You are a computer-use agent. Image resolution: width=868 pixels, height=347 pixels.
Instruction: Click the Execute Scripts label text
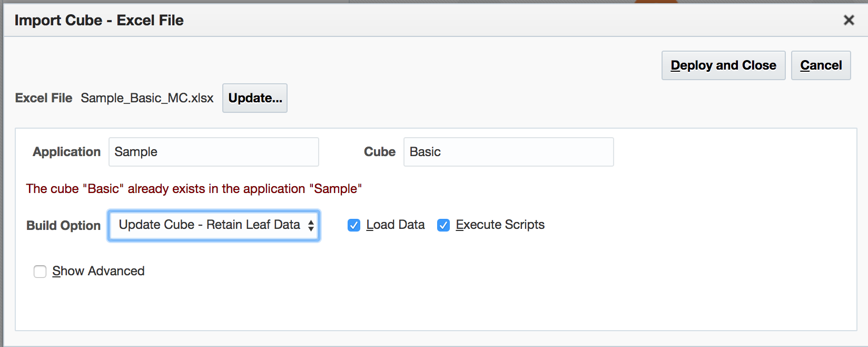click(500, 225)
